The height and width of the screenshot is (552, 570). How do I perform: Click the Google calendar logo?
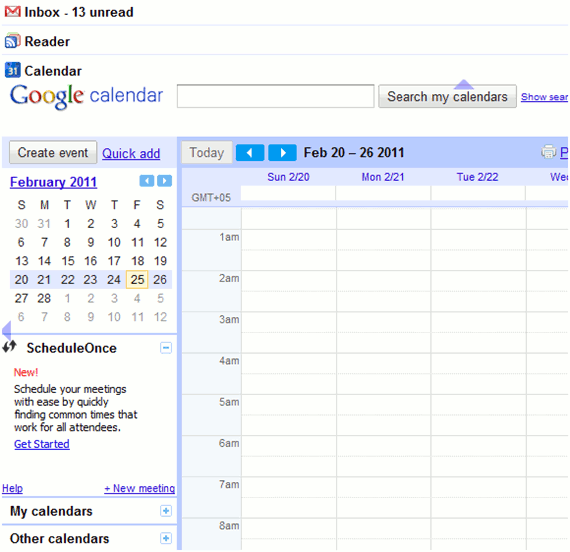pos(87,96)
